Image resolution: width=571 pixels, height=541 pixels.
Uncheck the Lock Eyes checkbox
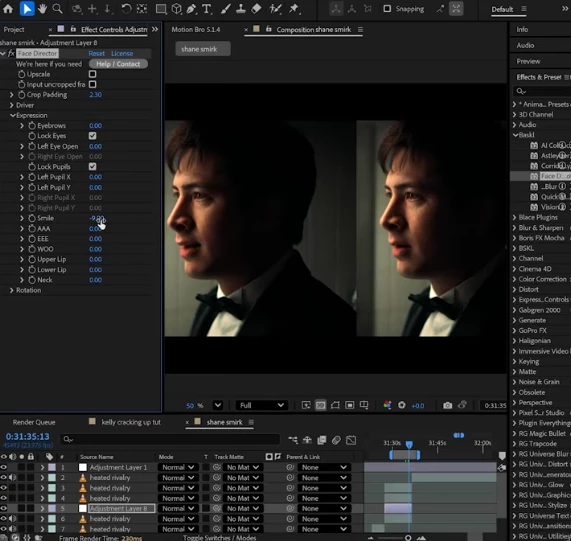pos(92,136)
